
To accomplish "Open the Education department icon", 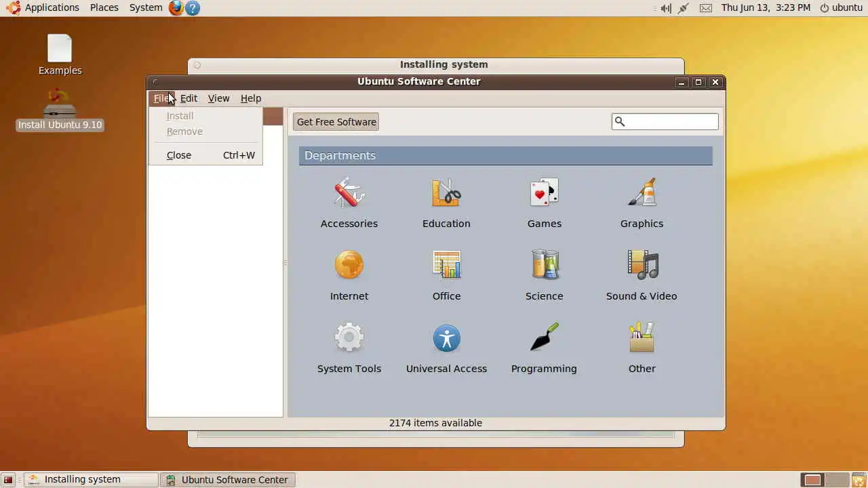I will pyautogui.click(x=446, y=193).
